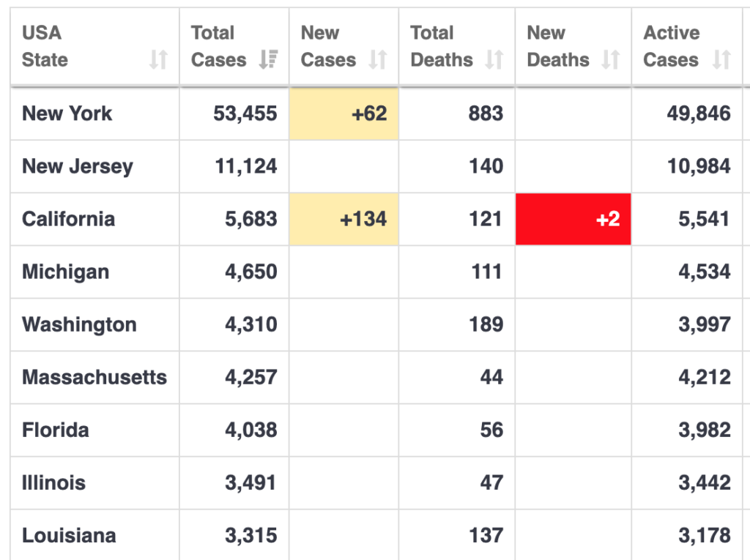Click the Active Cases column header text
750x560 pixels.
tap(671, 46)
